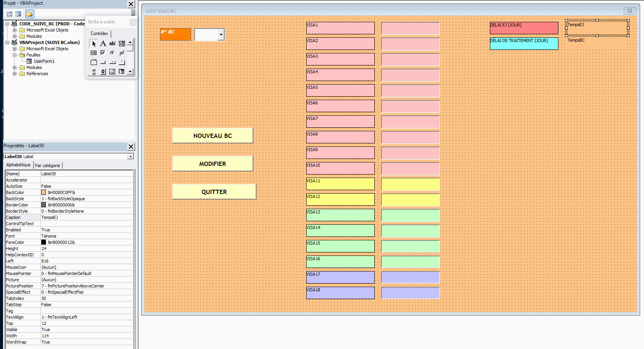Select the CheckBox control from the toolbox

tap(103, 53)
